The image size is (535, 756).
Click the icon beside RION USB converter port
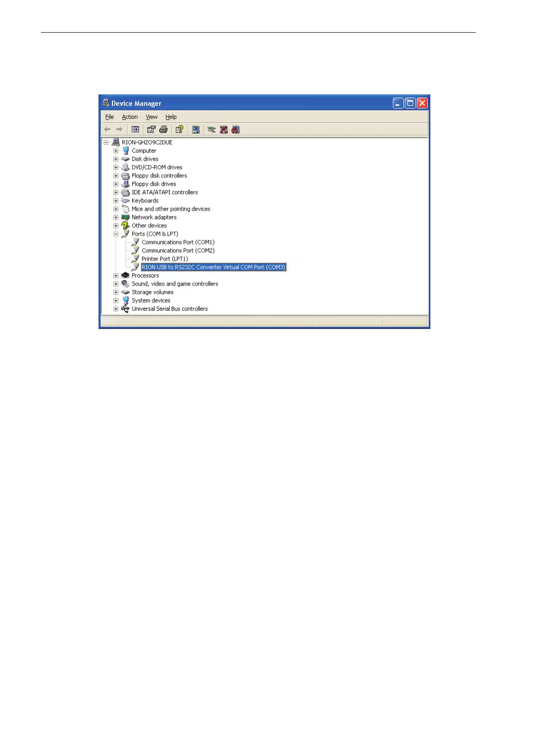(x=135, y=267)
